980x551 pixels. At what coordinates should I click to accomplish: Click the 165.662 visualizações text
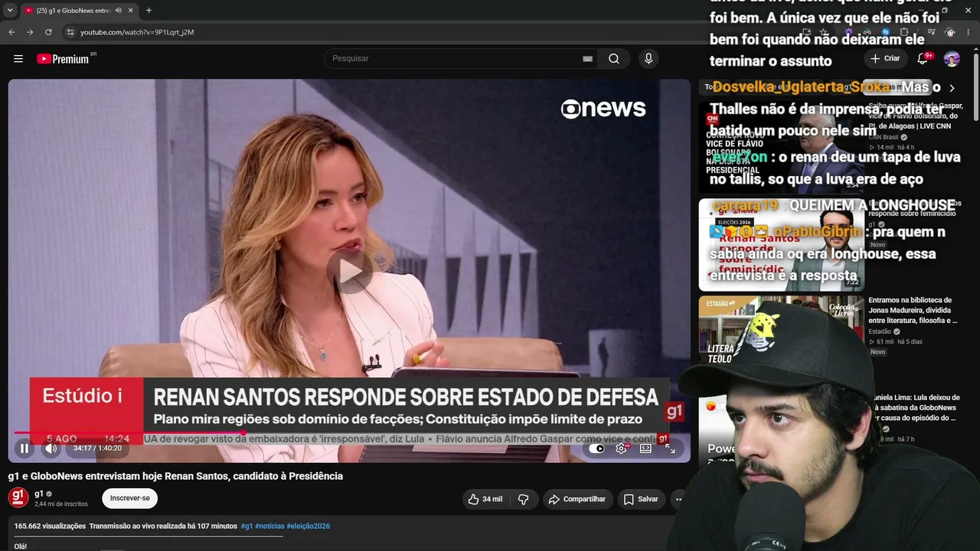pyautogui.click(x=50, y=527)
